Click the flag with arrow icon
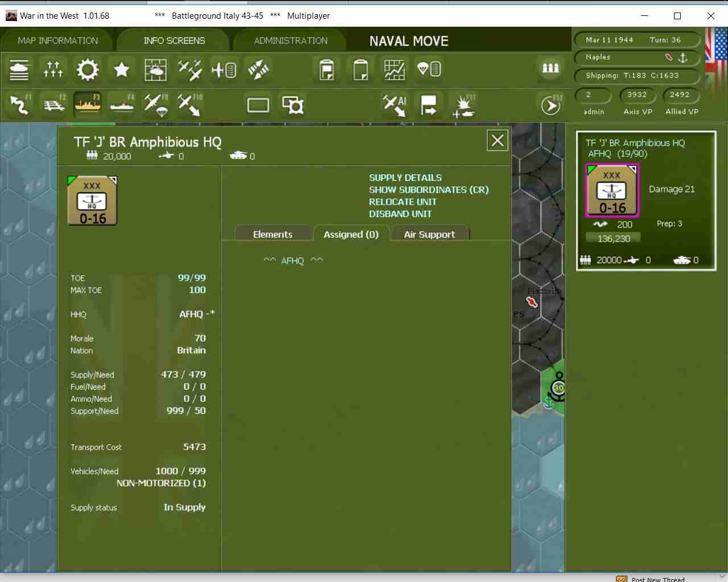The image size is (728, 582). click(x=428, y=105)
